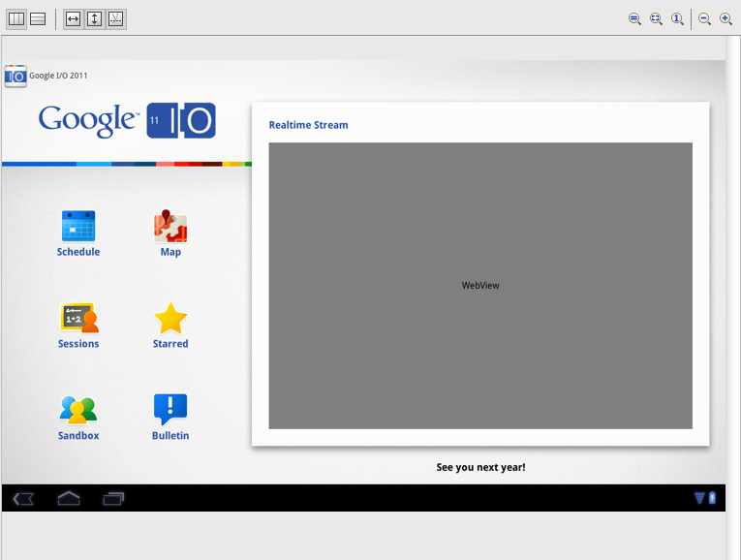Screen dimensions: 741x560
Task: Click the zoom in magnifier
Action: (x=726, y=18)
